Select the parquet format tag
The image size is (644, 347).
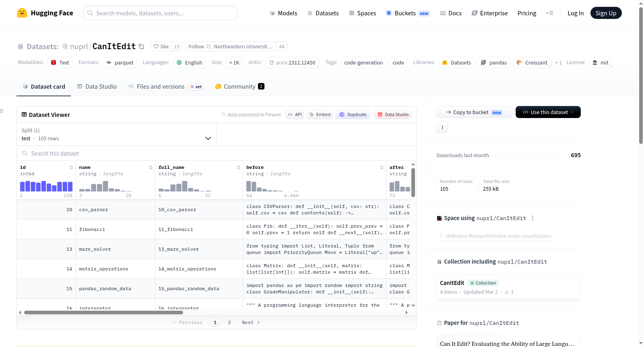120,62
